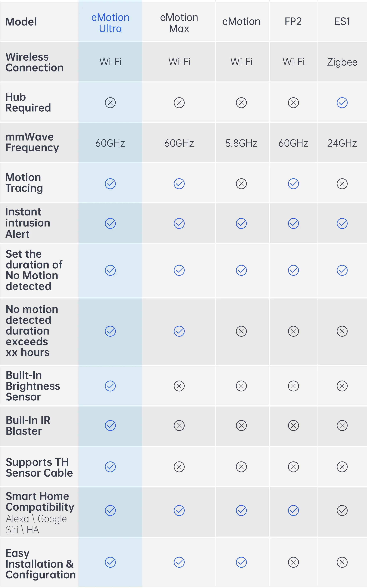
Task: Click the 24GHz frequency value
Action: point(342,143)
